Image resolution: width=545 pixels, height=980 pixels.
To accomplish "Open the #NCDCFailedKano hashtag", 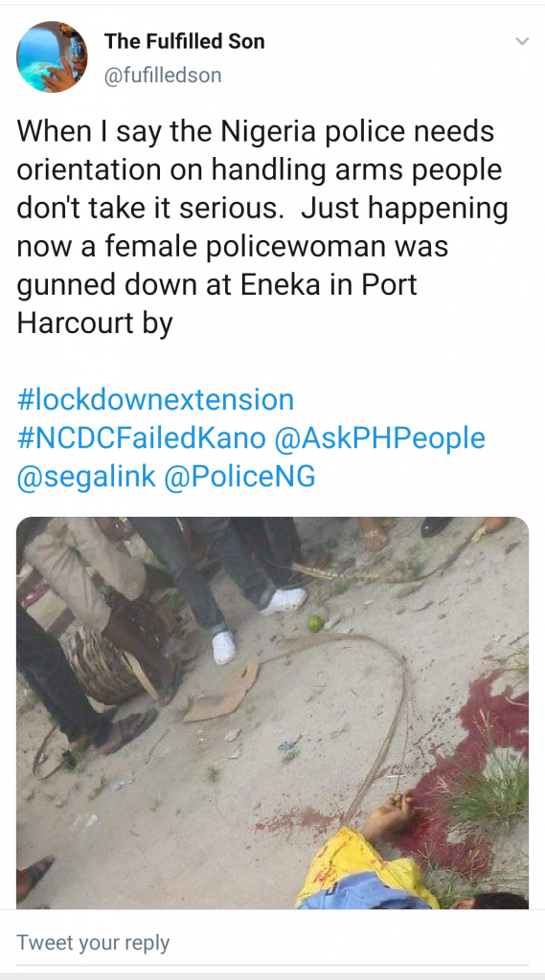I will point(142,438).
